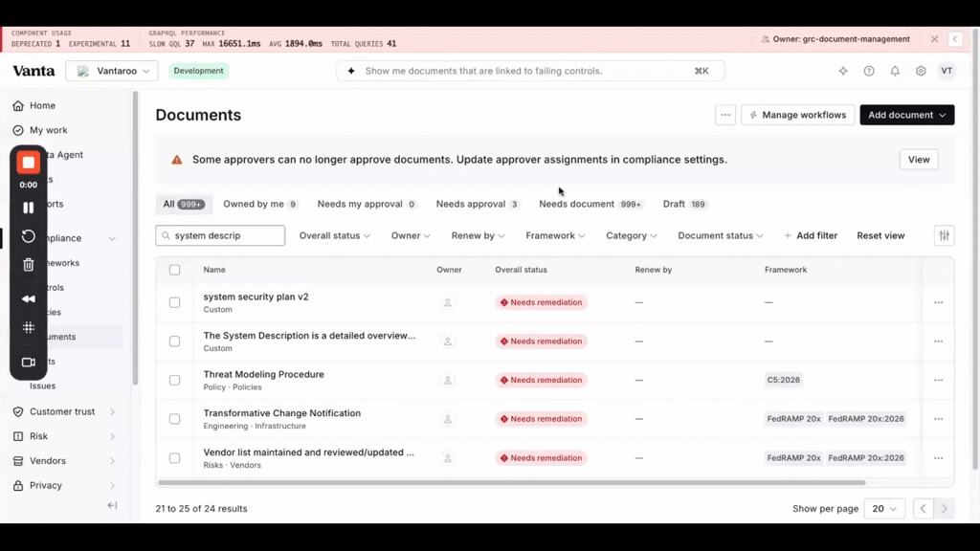
Task: Select the system security plan v2 checkbox
Action: (x=174, y=302)
